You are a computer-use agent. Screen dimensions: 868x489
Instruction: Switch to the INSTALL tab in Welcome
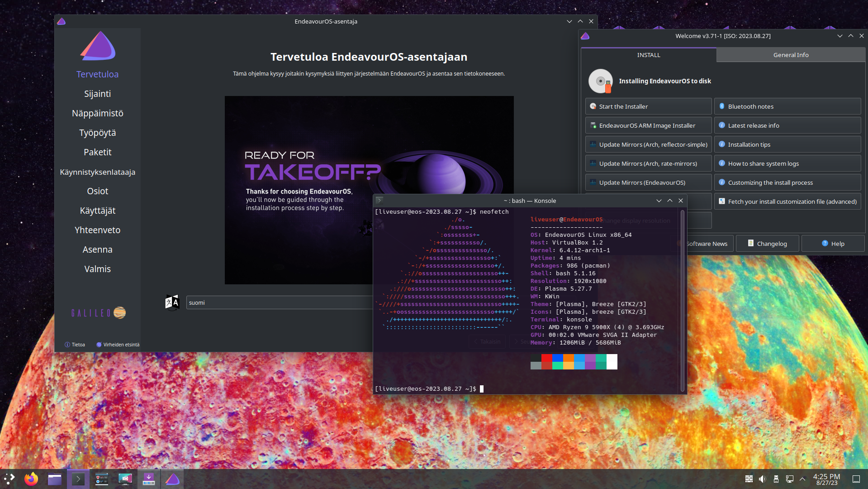pyautogui.click(x=649, y=55)
